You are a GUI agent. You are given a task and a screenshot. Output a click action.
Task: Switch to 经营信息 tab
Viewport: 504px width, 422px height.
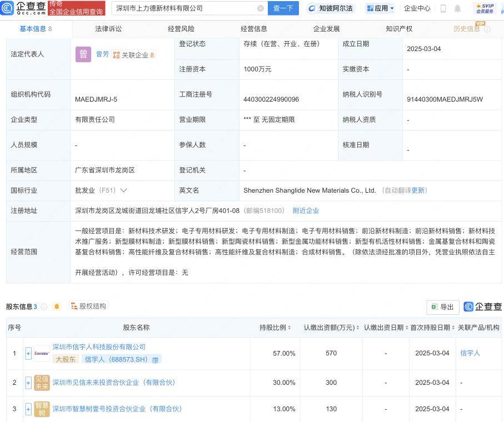253,29
